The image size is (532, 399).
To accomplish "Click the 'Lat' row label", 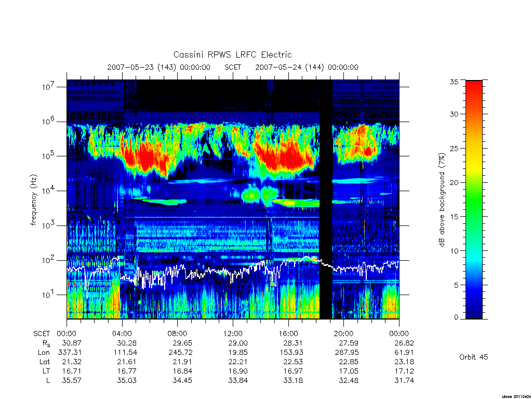I will 45,362.
